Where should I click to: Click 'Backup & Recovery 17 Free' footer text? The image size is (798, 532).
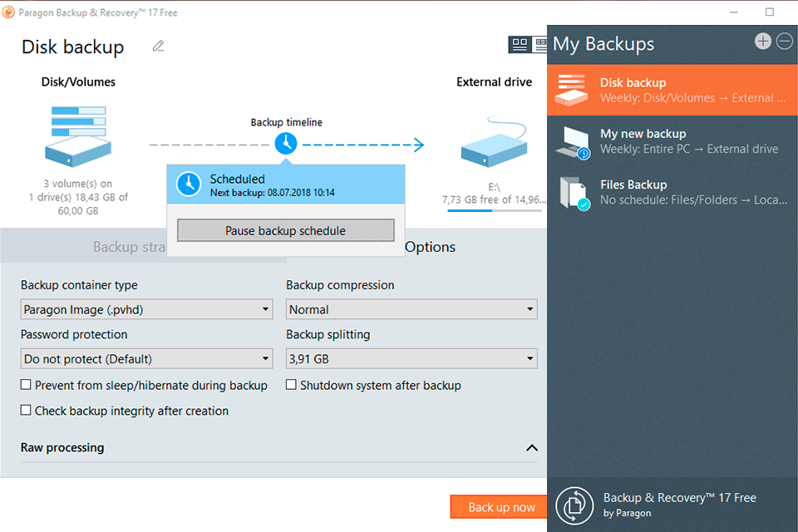point(680,497)
